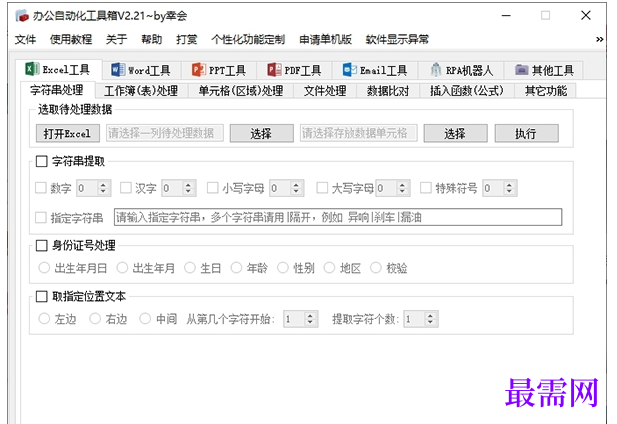Select the 性别 radio button
Viewport: 617px width, 424px height.
point(283,268)
